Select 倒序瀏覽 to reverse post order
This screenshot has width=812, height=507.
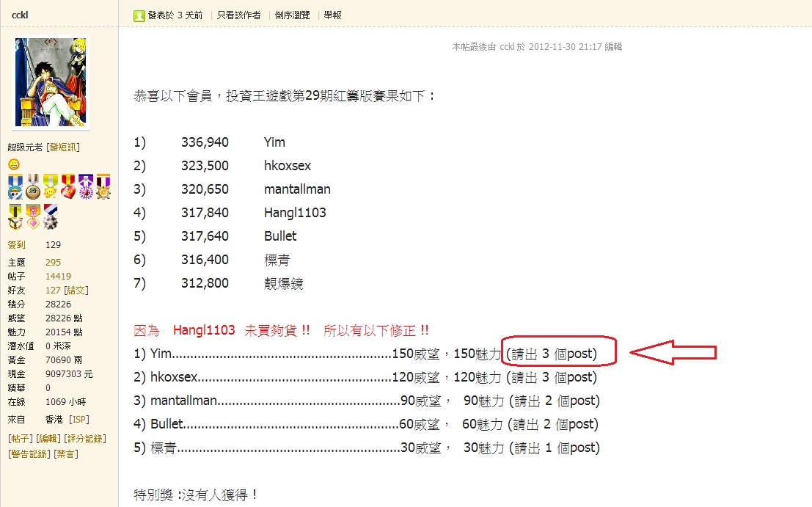click(x=292, y=15)
